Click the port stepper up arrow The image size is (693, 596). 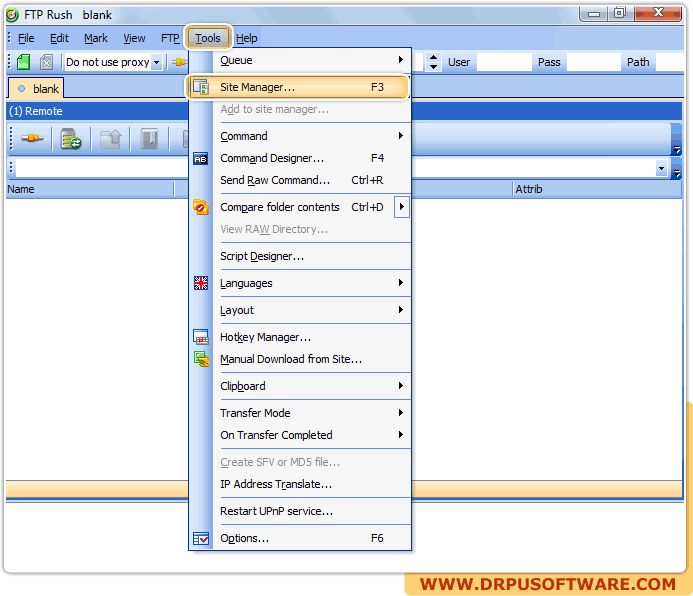pos(434,57)
